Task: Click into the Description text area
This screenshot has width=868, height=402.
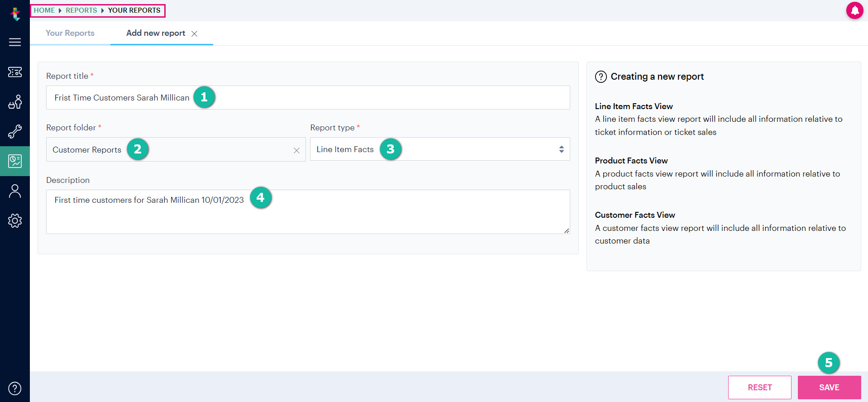Action: tap(308, 211)
